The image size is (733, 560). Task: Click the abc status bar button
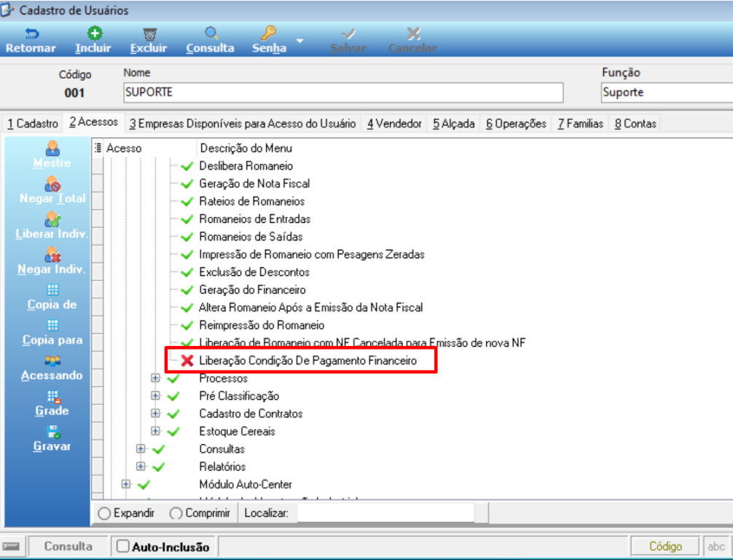[716, 546]
